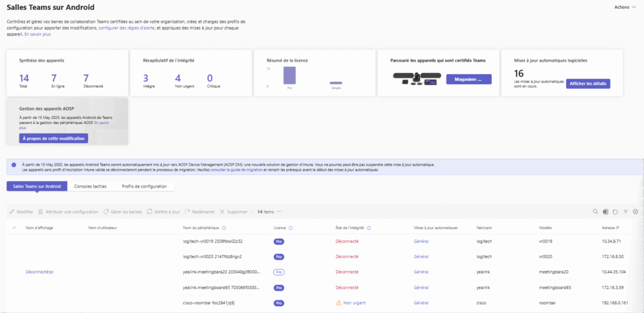Click En savoir plus link under description
644x313 pixels.
tap(37, 35)
